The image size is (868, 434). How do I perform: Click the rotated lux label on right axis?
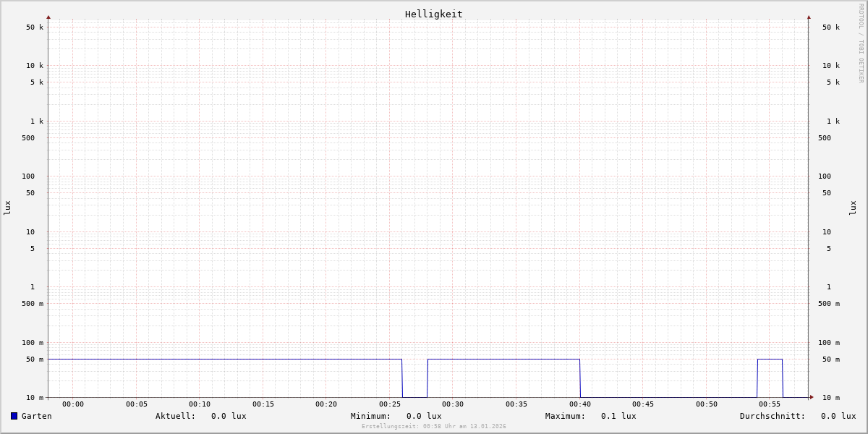pyautogui.click(x=853, y=208)
